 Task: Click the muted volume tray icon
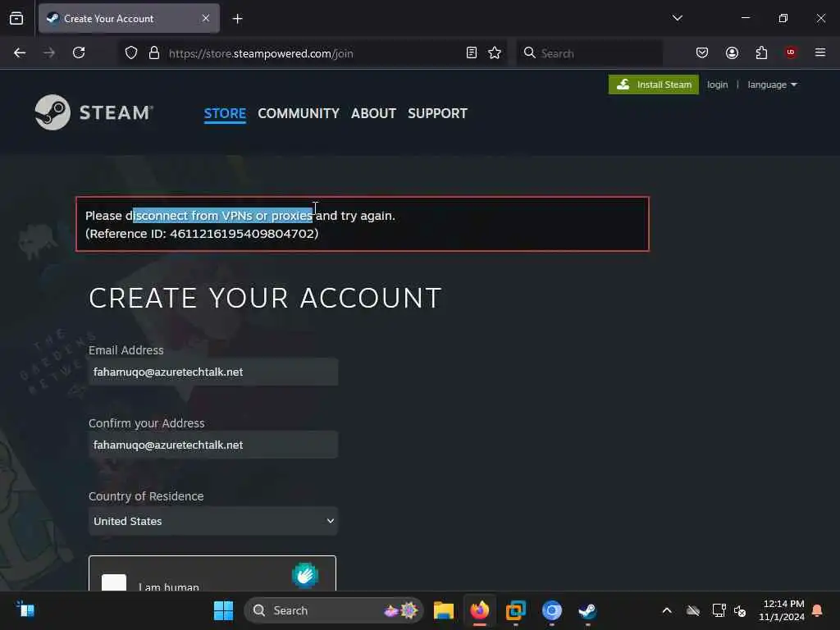741,610
